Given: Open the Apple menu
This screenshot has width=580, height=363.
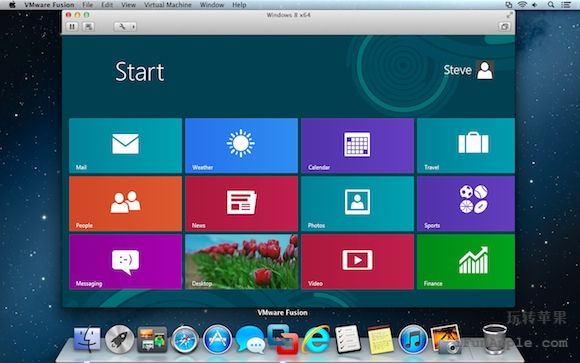Looking at the screenshot, I should pyautogui.click(x=12, y=5).
